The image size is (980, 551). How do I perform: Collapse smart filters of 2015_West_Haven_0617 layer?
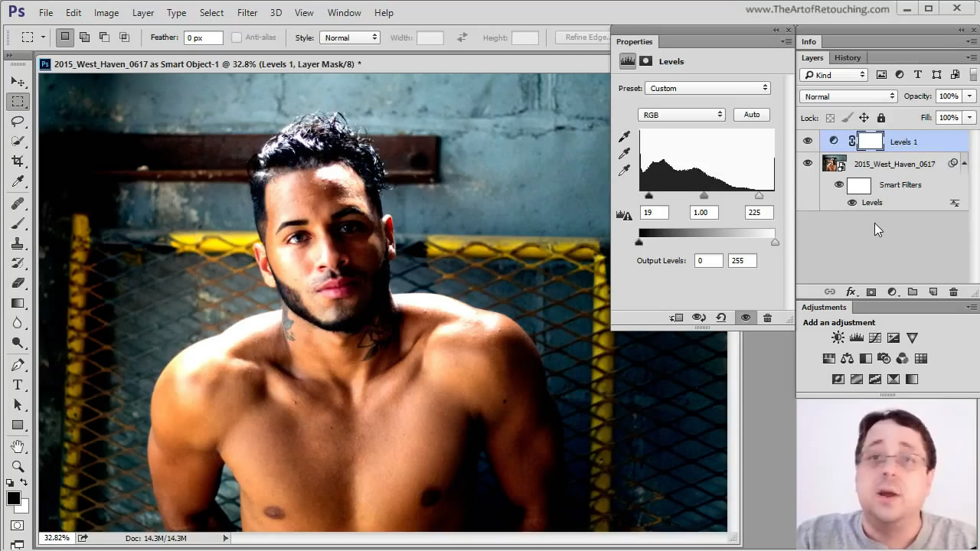(964, 163)
